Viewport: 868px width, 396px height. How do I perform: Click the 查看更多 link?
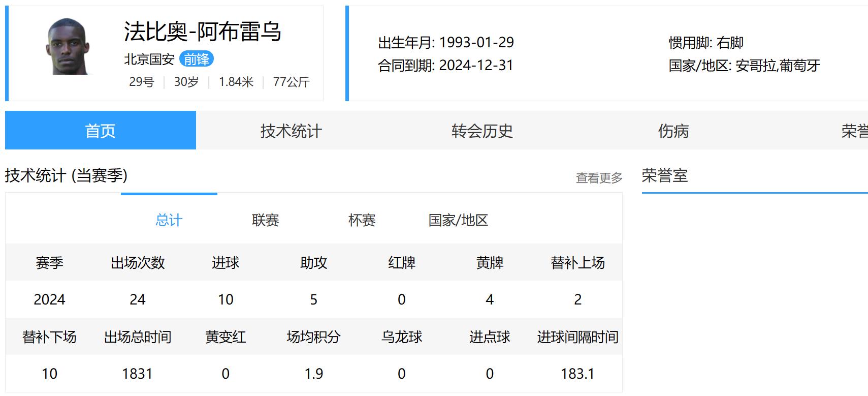tap(599, 178)
